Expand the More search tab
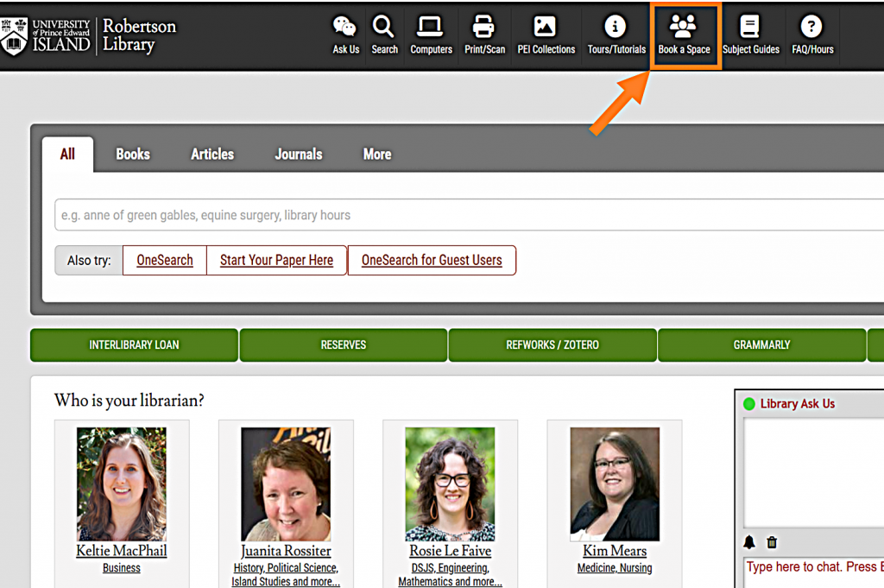Viewport: 884px width, 588px height. tap(377, 155)
